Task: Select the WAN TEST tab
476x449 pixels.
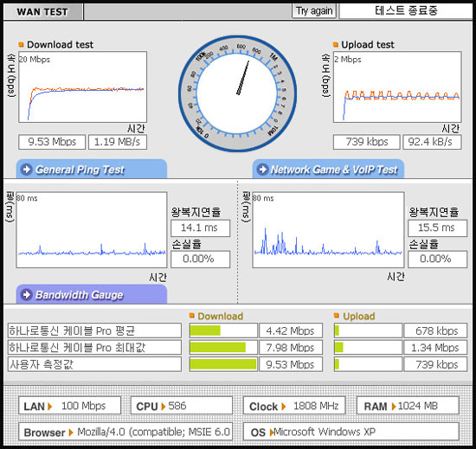Action: [42, 12]
